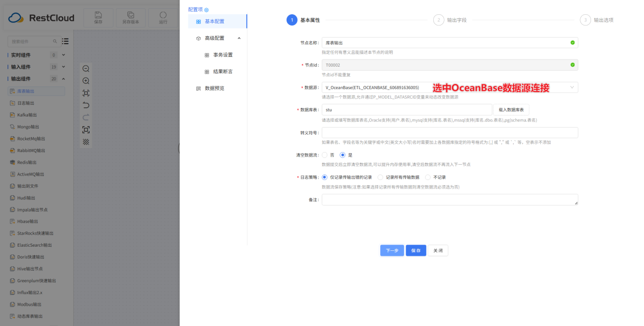The width and height of the screenshot is (644, 326).
Task: Select 记录所有传输数据 log strategy
Action: tap(380, 177)
